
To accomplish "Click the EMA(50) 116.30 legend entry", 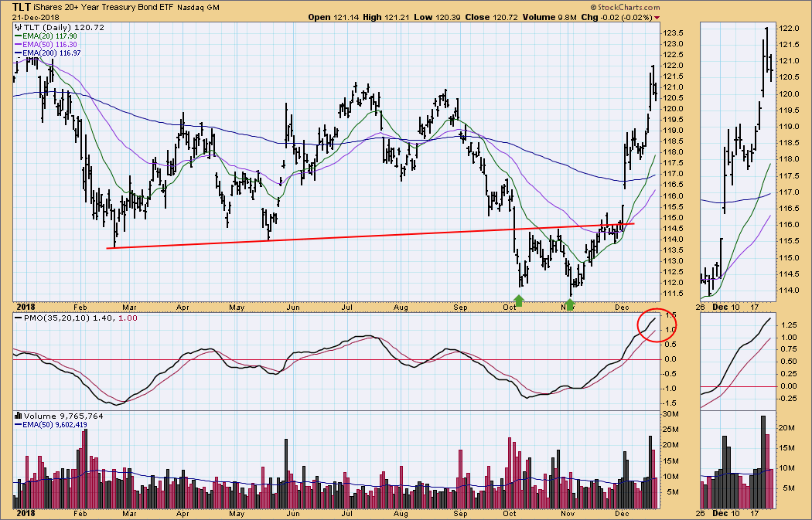I will click(49, 45).
